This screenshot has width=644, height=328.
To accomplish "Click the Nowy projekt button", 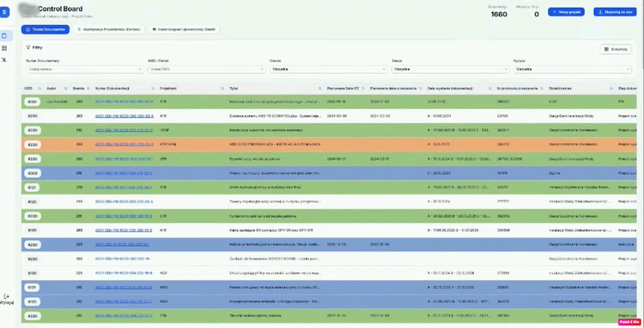I will [x=567, y=12].
